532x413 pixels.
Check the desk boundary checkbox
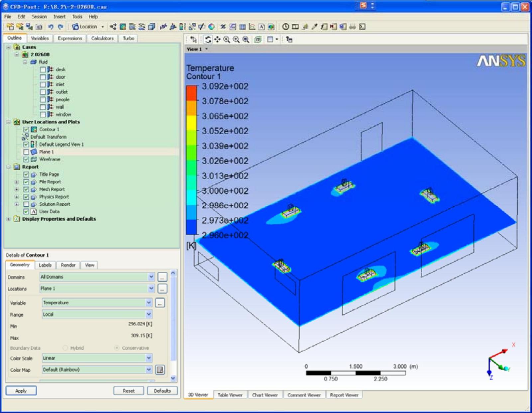click(x=43, y=69)
